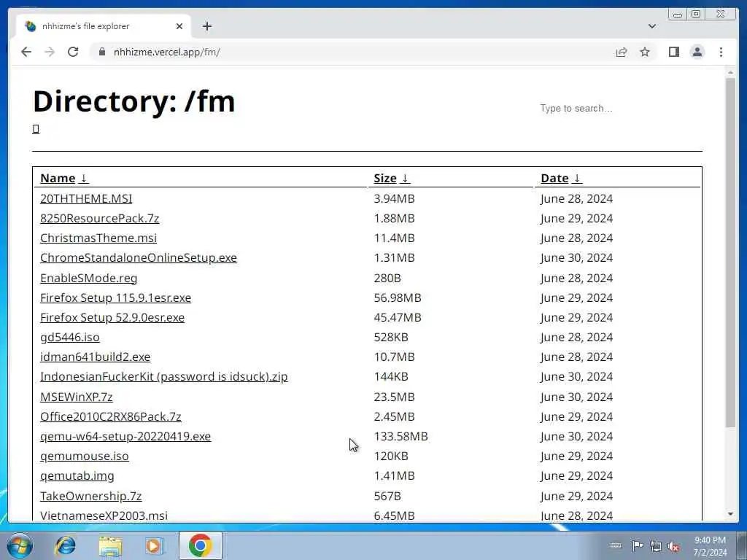
Task: Click the 280B size cell
Action: [387, 278]
